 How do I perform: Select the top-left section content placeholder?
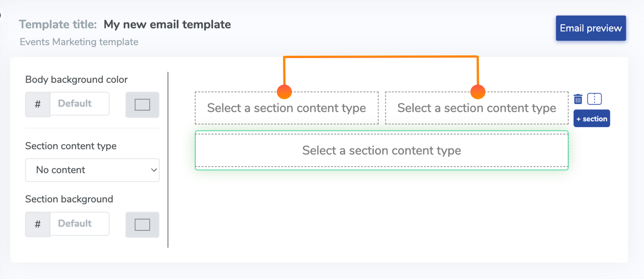click(286, 108)
